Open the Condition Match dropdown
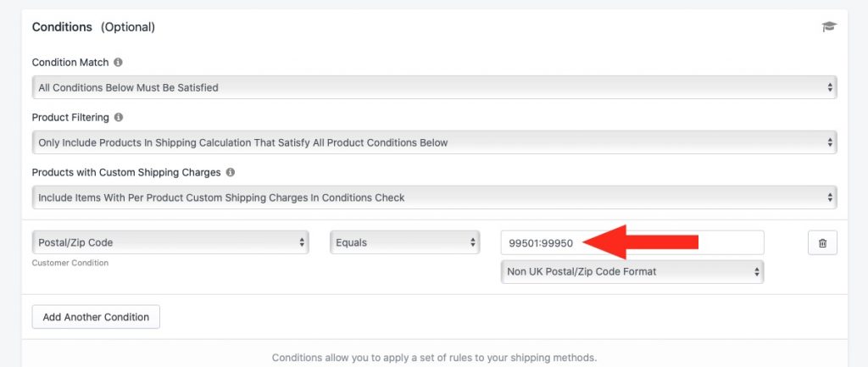This screenshot has width=868, height=367. click(x=435, y=87)
